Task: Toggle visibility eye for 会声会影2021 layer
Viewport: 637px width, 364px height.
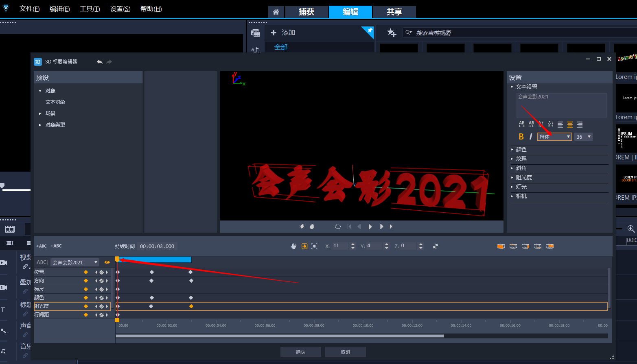Action: tap(107, 262)
